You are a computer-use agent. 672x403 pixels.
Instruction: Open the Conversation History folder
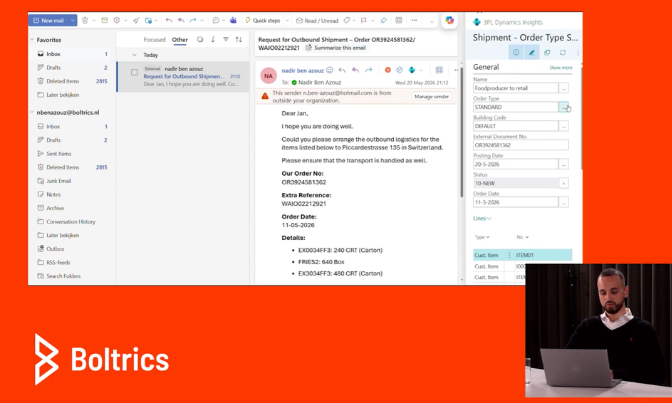(72, 222)
